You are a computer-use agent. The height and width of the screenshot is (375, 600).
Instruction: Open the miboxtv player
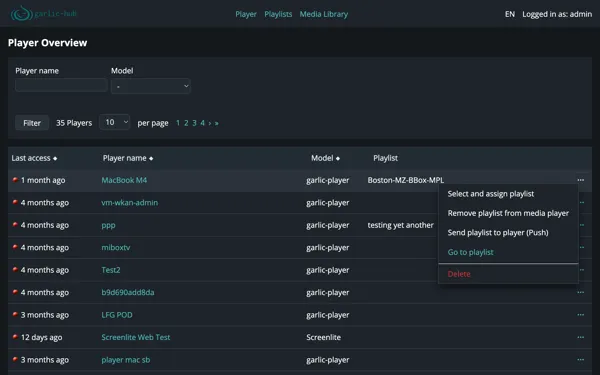[x=116, y=248]
